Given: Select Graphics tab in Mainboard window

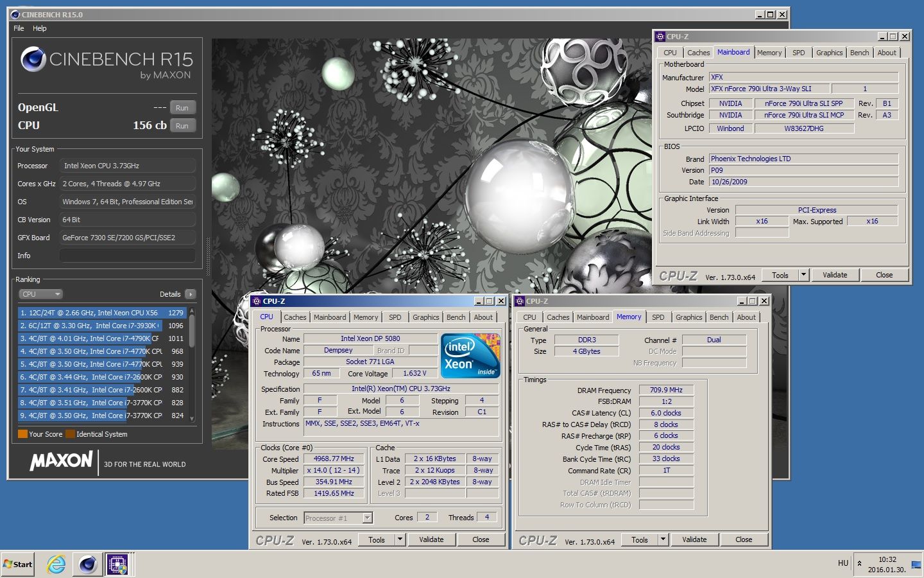Looking at the screenshot, I should click(x=830, y=53).
